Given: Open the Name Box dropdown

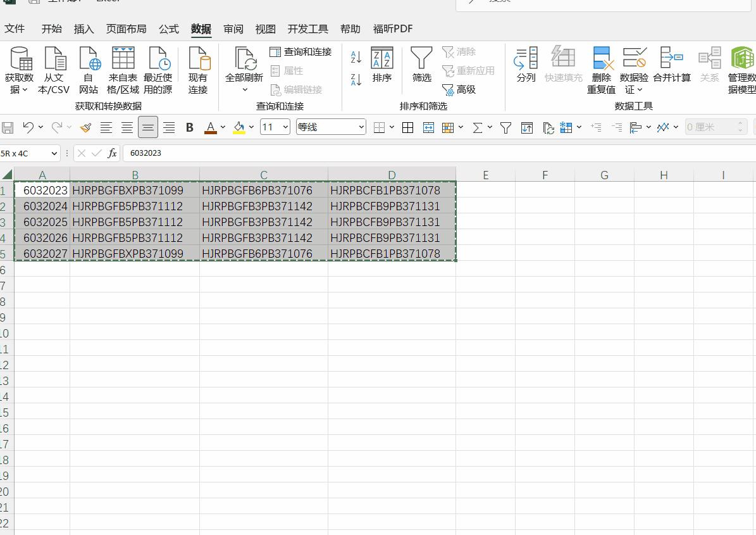Looking at the screenshot, I should click(54, 153).
